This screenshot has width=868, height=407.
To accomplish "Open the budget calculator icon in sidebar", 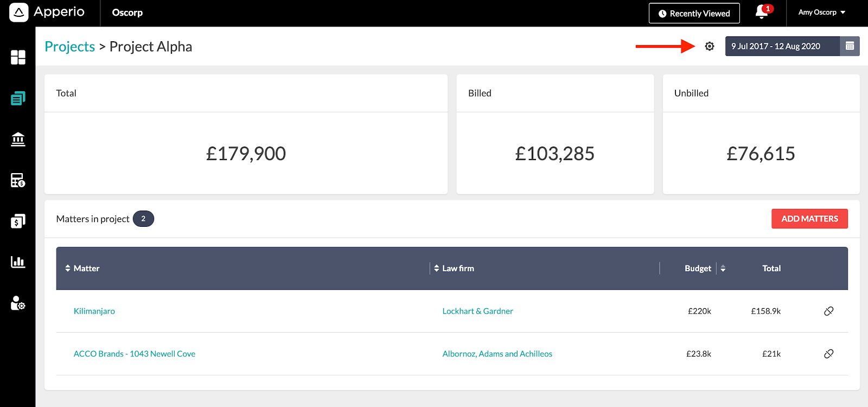I will 18,180.
